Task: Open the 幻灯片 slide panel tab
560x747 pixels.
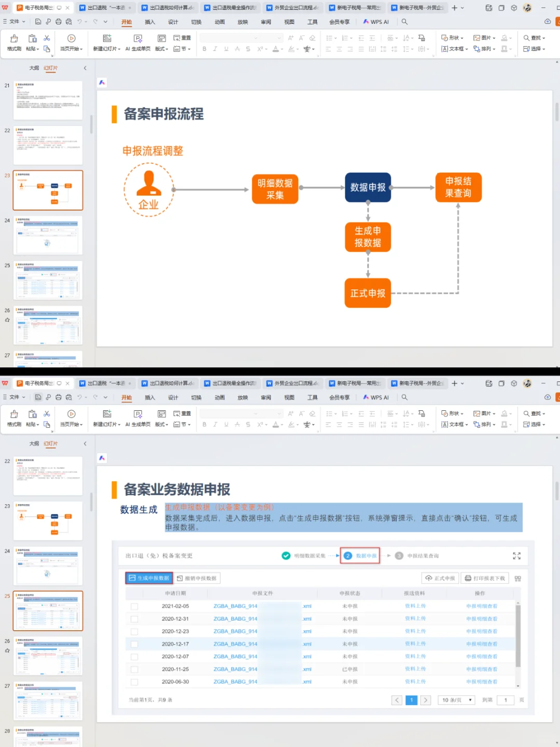Action: pos(50,68)
